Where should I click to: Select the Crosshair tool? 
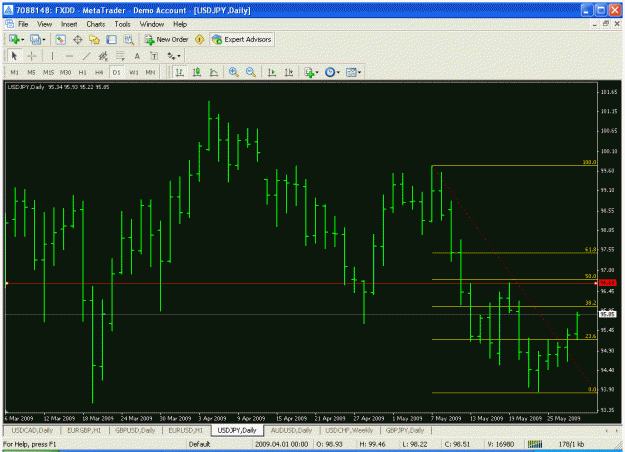pos(31,56)
